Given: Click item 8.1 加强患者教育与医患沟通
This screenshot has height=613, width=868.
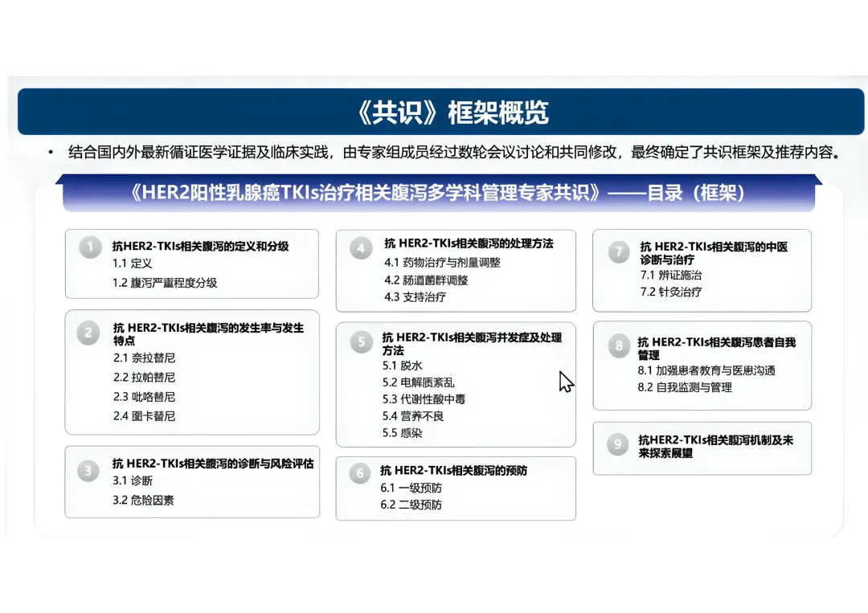Looking at the screenshot, I should click(706, 370).
